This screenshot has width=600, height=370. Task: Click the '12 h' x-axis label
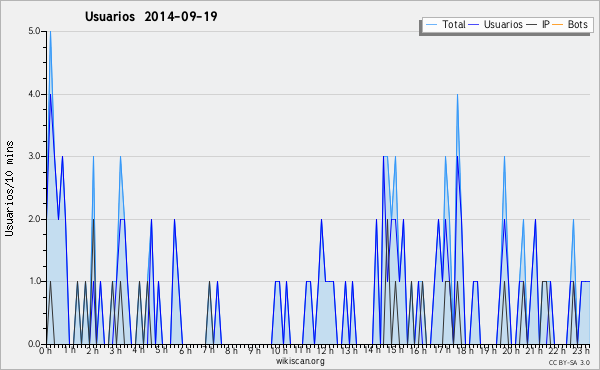click(325, 351)
